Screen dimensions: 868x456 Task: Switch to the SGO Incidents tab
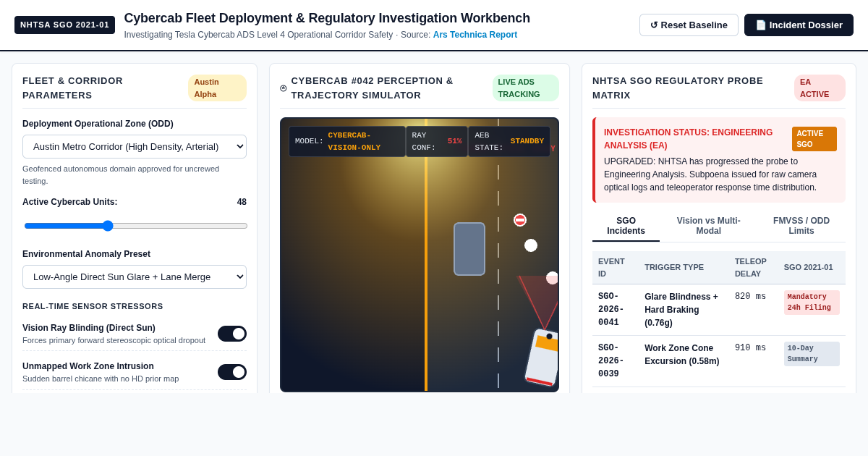[626, 226]
